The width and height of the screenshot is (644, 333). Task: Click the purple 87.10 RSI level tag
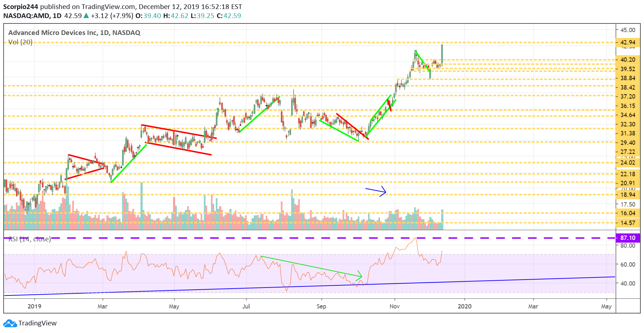[x=628, y=238]
